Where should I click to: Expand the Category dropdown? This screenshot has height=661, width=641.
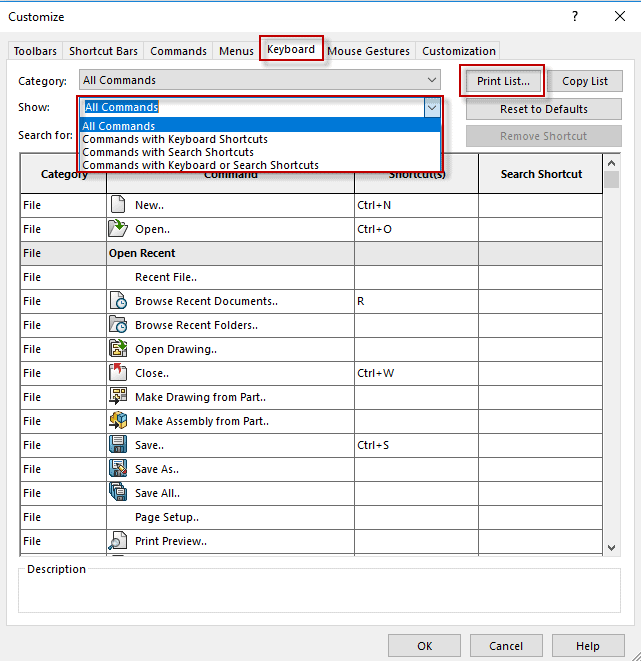431,80
